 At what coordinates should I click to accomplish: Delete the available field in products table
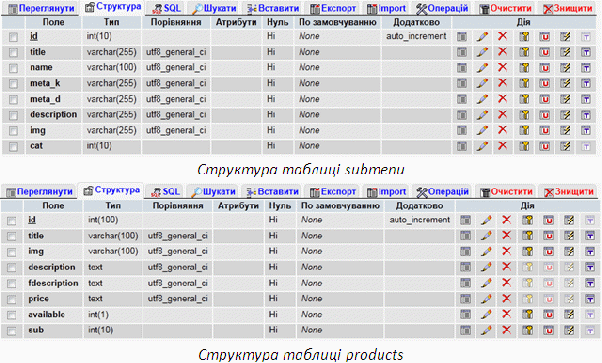507,314
